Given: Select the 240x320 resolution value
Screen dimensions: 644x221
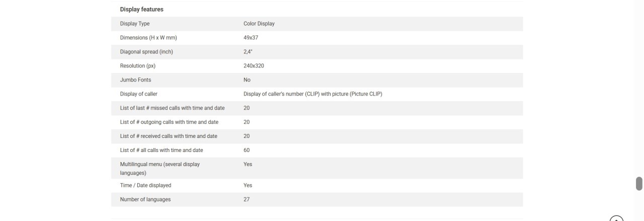Looking at the screenshot, I should [254, 66].
